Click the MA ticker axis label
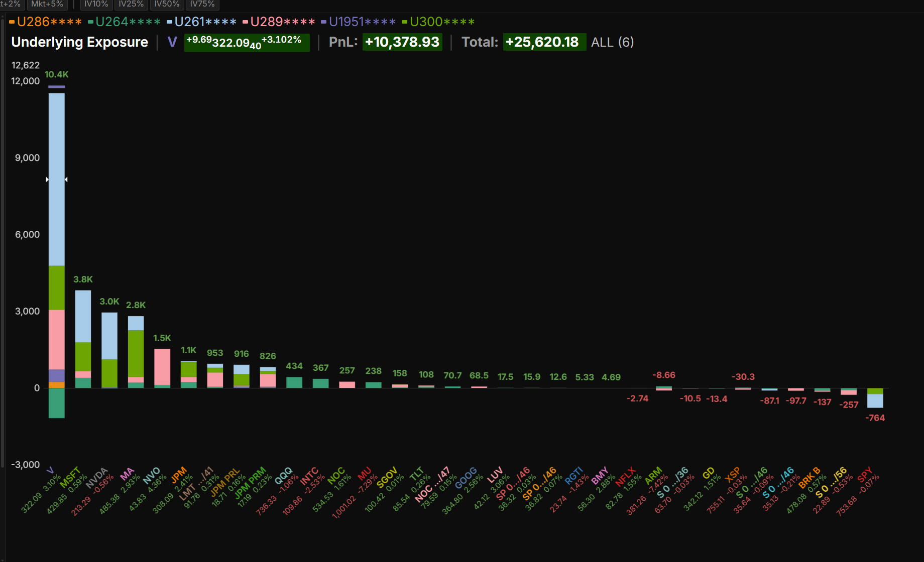Viewport: 924px width, 562px height. (128, 474)
